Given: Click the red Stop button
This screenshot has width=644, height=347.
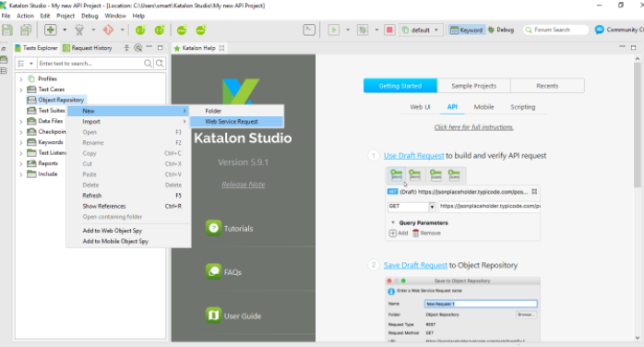Looking at the screenshot, I should pyautogui.click(x=389, y=30).
